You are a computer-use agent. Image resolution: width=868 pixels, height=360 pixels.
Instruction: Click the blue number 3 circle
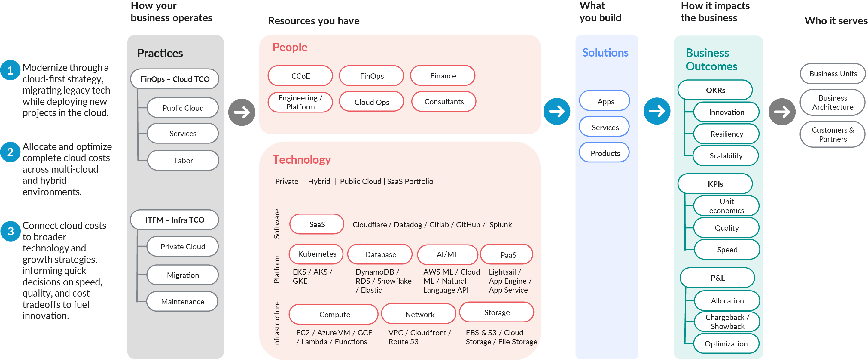point(11,231)
